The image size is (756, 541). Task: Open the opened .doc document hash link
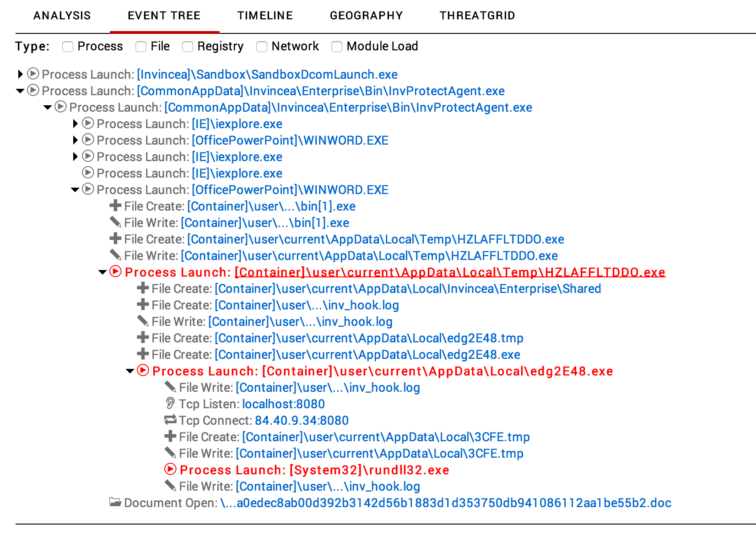pos(446,503)
